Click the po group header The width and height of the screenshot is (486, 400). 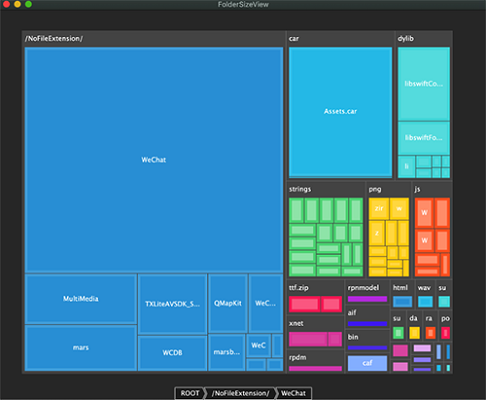445,318
